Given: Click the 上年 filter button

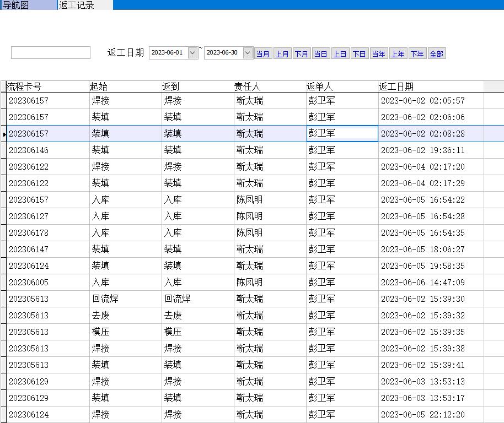Looking at the screenshot, I should (x=398, y=54).
